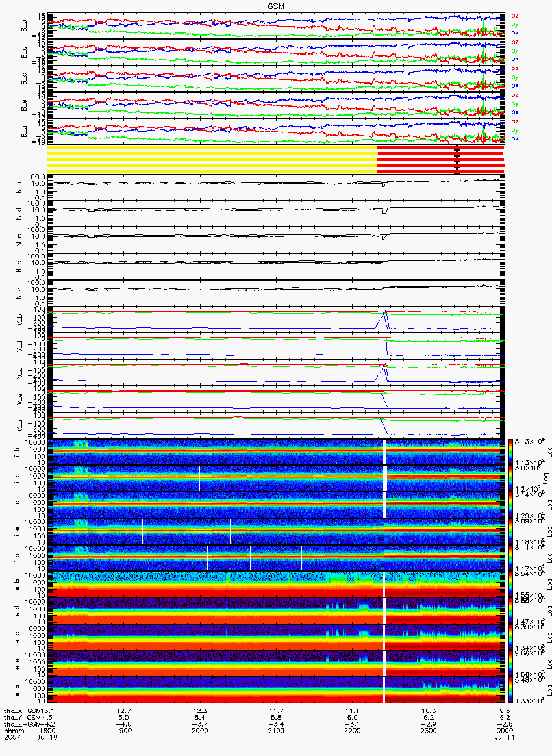The height and width of the screenshot is (756, 552).
Task: Click the yellow segment of the status bar
Action: pos(212,159)
